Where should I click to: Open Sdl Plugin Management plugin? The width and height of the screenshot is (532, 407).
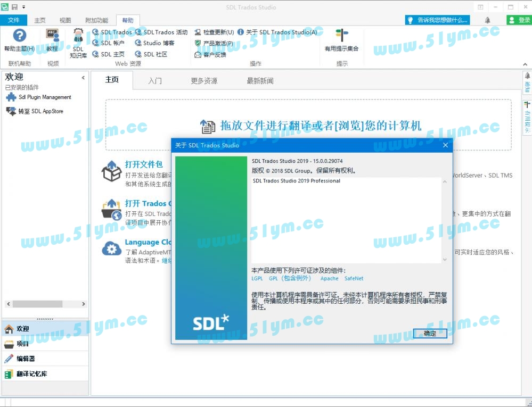(38, 97)
